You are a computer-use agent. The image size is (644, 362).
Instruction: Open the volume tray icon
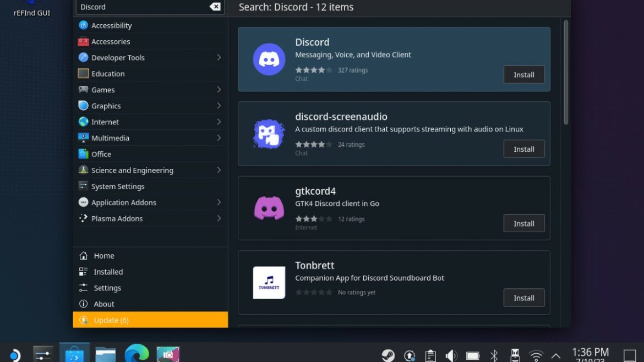coord(451,355)
